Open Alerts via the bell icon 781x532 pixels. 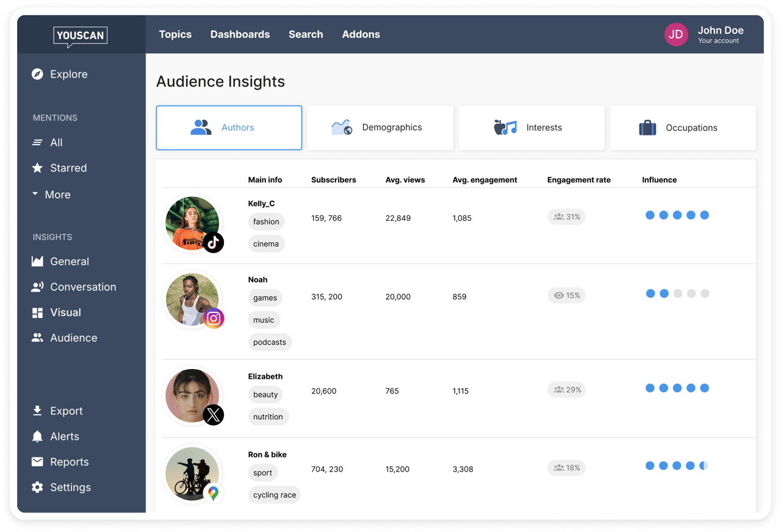pos(37,436)
